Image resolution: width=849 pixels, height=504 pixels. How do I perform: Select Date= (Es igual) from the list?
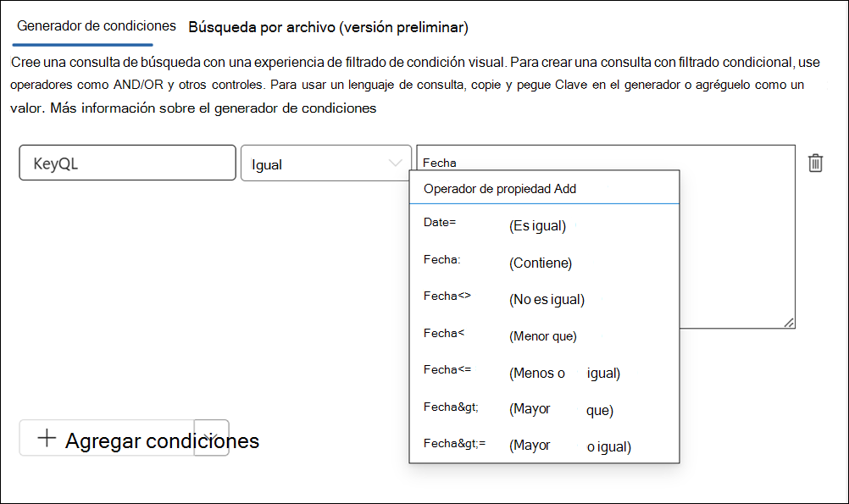[x=508, y=222]
